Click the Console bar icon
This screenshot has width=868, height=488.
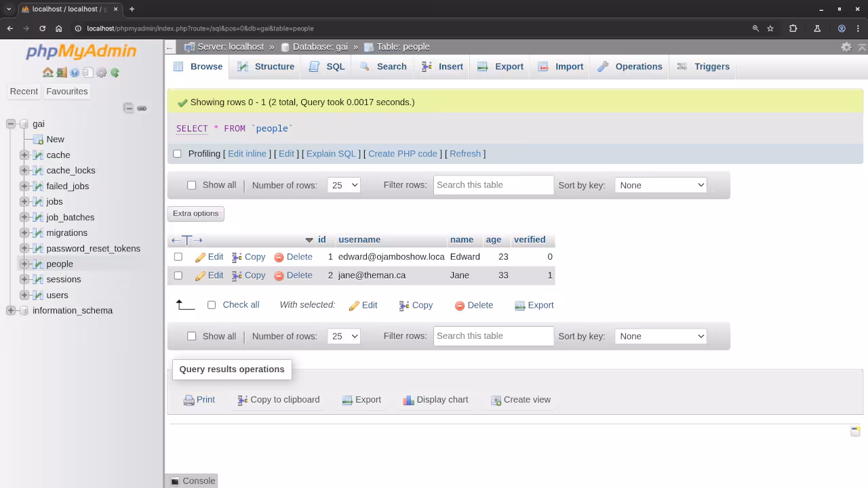pyautogui.click(x=175, y=481)
